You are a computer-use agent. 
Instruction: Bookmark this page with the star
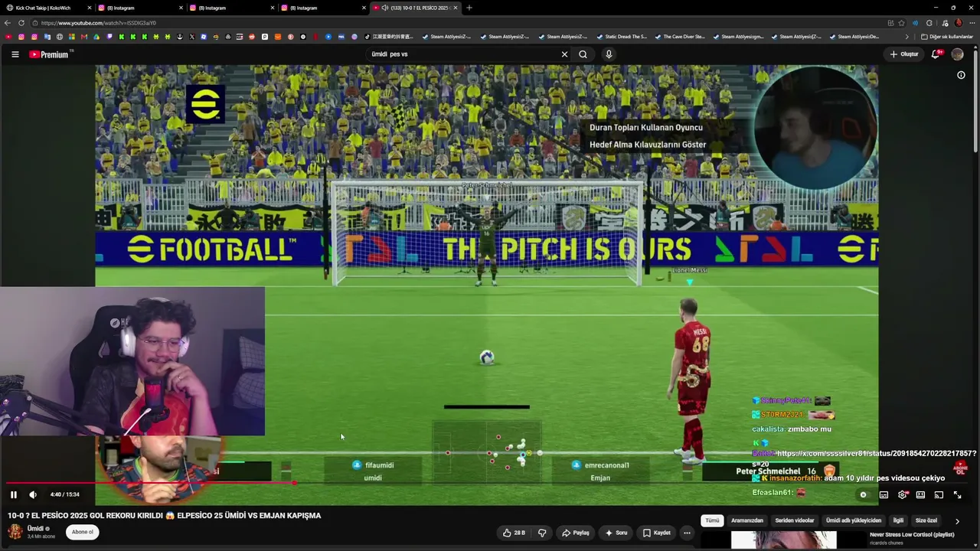901,23
